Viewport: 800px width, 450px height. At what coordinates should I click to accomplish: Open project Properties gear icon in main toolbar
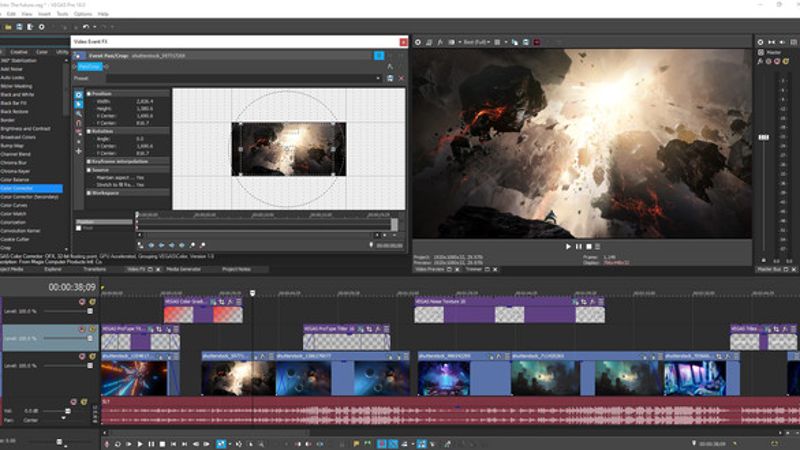pyautogui.click(x=42, y=27)
